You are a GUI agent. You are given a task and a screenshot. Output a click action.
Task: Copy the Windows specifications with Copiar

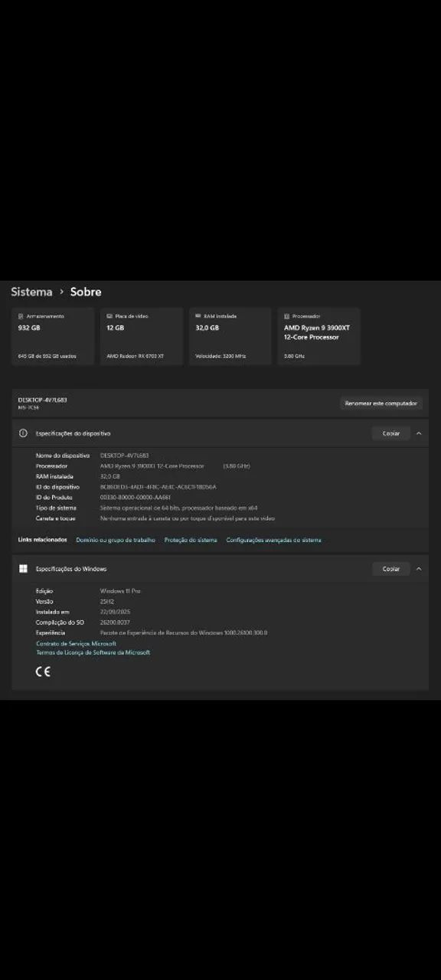click(x=391, y=569)
